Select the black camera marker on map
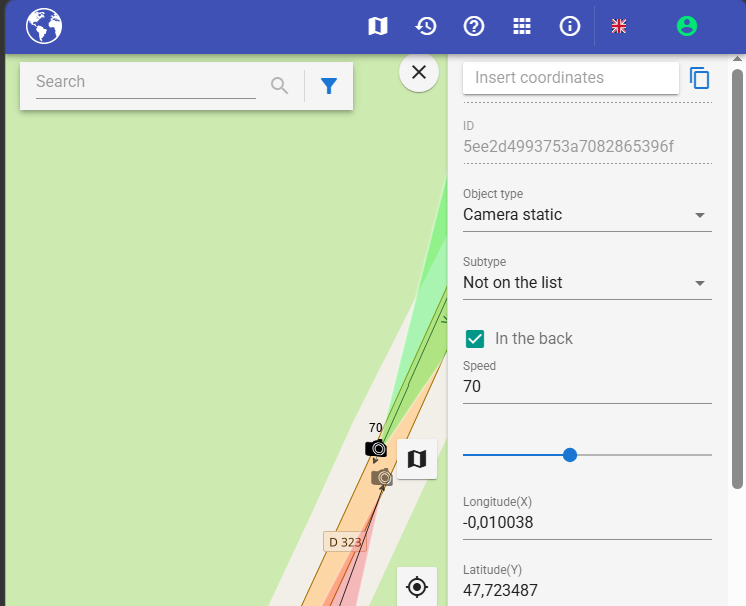Image resolution: width=746 pixels, height=606 pixels. tap(376, 449)
